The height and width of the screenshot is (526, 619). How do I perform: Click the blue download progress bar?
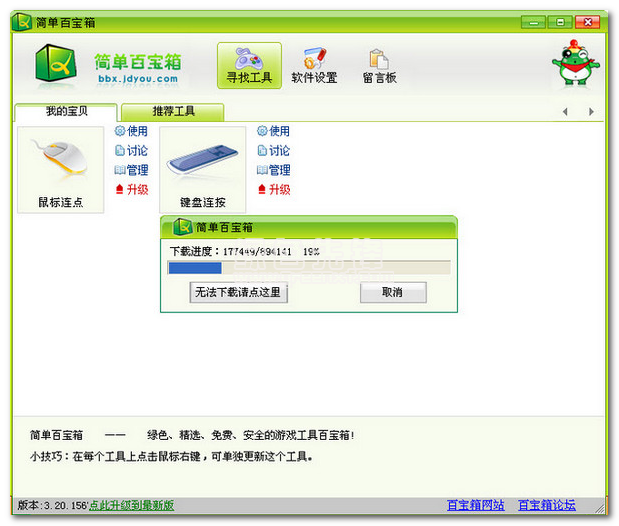tap(309, 268)
